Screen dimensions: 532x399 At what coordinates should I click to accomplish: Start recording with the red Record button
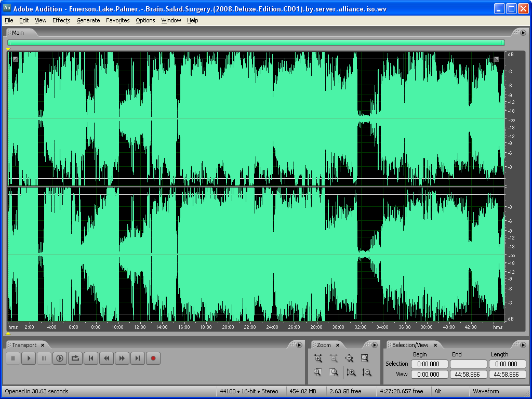153,358
